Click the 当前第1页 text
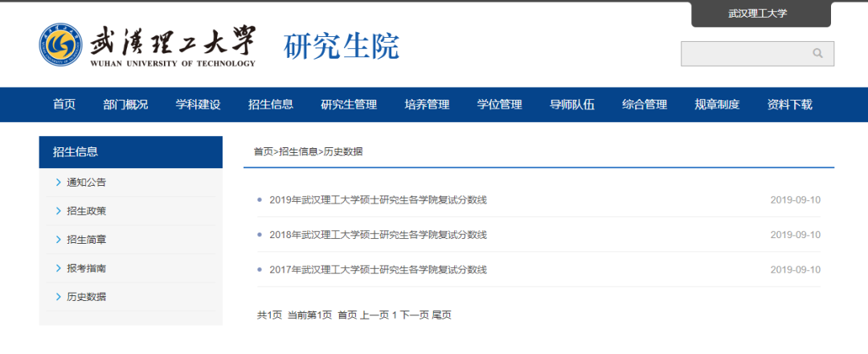 click(310, 315)
